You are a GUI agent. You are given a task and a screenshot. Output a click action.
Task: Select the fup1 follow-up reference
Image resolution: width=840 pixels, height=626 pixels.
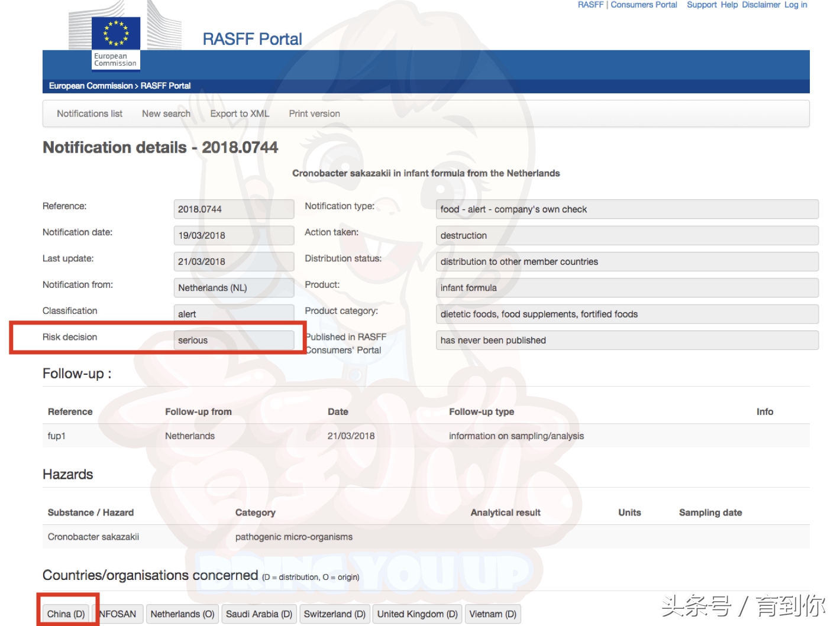pyautogui.click(x=57, y=436)
